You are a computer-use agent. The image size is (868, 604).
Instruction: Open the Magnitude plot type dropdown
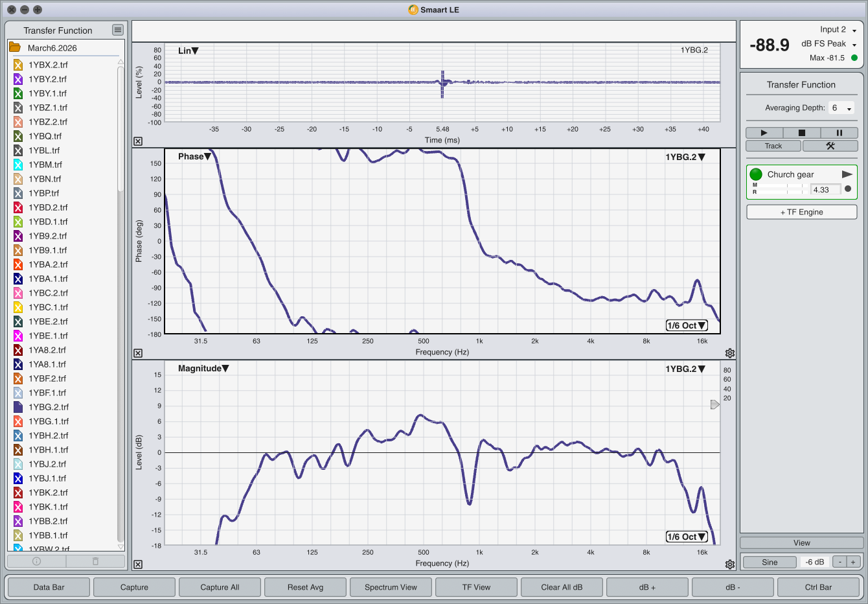coord(203,368)
